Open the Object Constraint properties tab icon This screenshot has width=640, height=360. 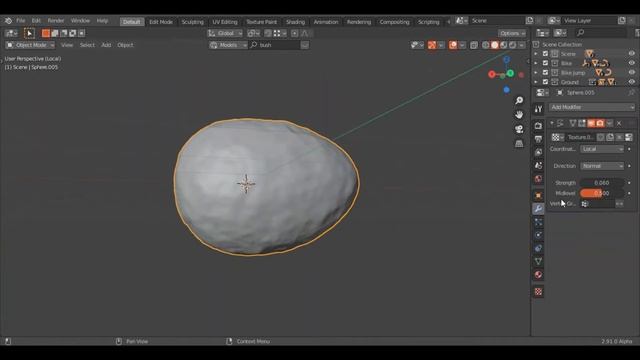tap(538, 248)
